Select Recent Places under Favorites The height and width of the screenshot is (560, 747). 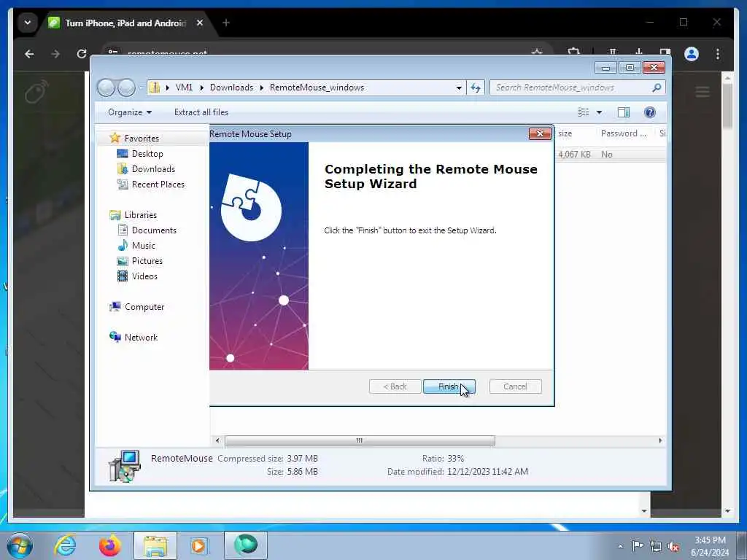pos(158,184)
